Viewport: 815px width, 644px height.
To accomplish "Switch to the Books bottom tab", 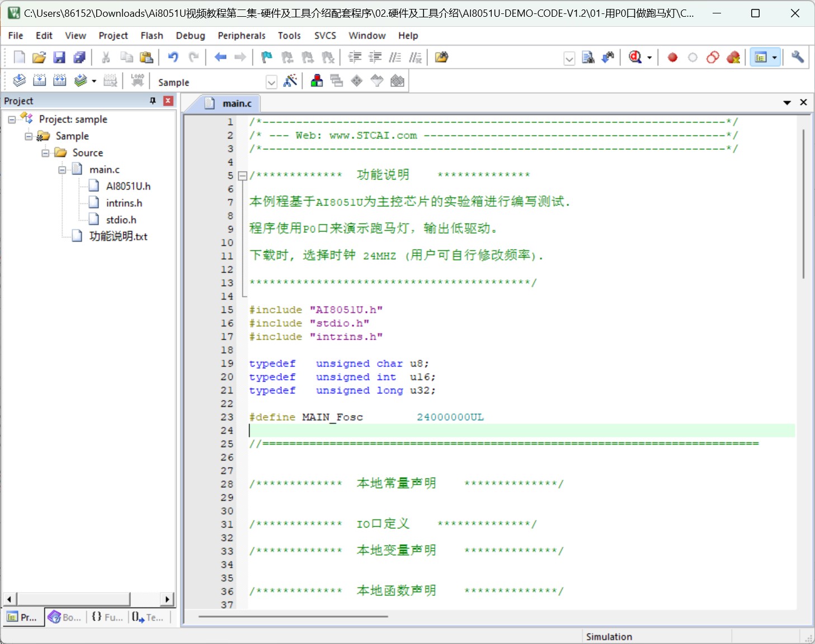I will [x=65, y=617].
